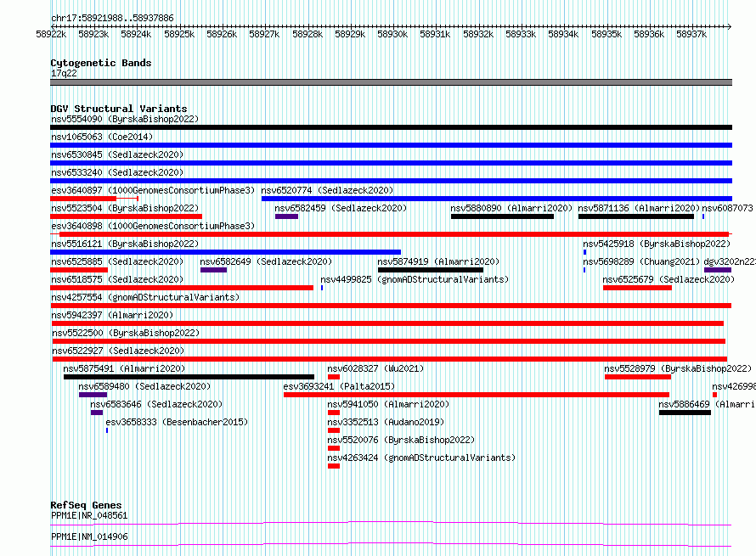Select the RefSeq Genes track title
The width and height of the screenshot is (756, 556).
pyautogui.click(x=86, y=505)
